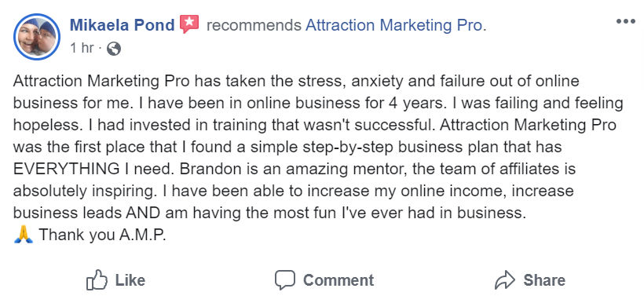Click the red star recommendation badge

point(189,24)
